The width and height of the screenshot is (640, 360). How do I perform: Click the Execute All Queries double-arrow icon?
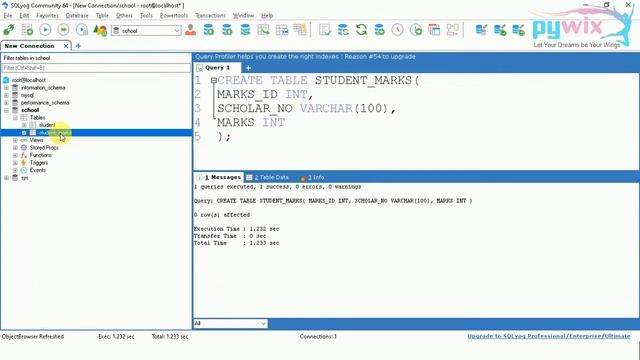coord(63,30)
